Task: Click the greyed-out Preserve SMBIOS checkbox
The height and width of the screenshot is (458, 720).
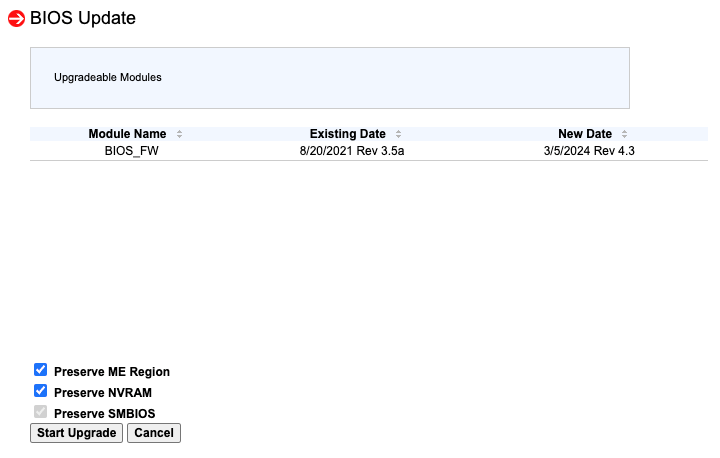Action: (x=41, y=412)
